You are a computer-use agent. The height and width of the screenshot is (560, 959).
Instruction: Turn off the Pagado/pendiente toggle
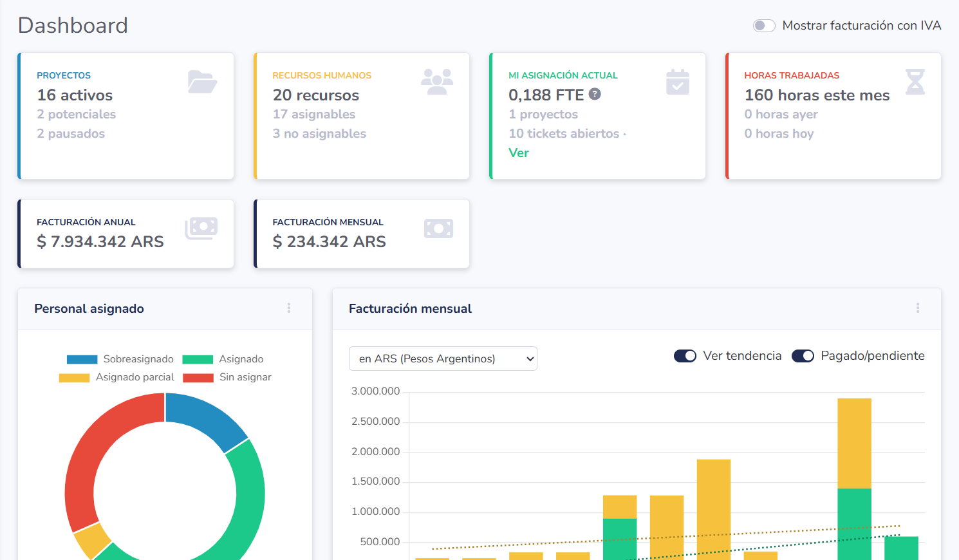click(803, 355)
